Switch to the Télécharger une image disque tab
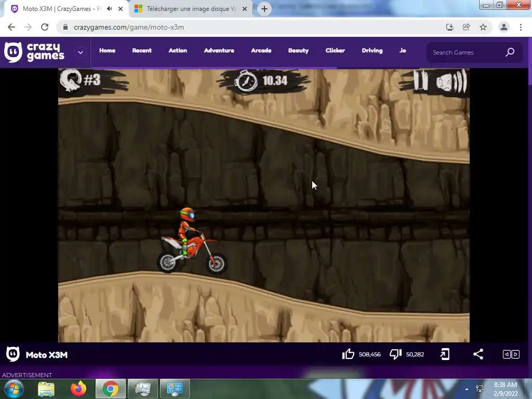The height and width of the screenshot is (399, 532). [191, 9]
